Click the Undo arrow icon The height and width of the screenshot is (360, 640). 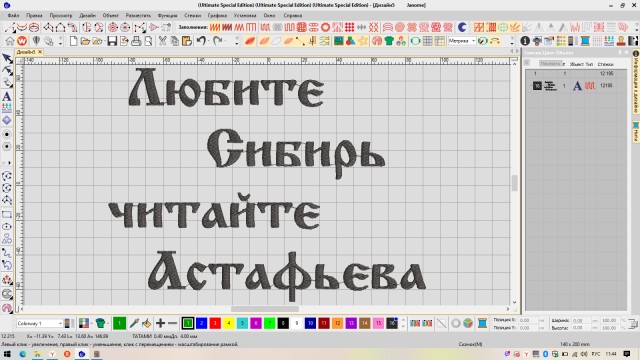pyautogui.click(x=201, y=41)
